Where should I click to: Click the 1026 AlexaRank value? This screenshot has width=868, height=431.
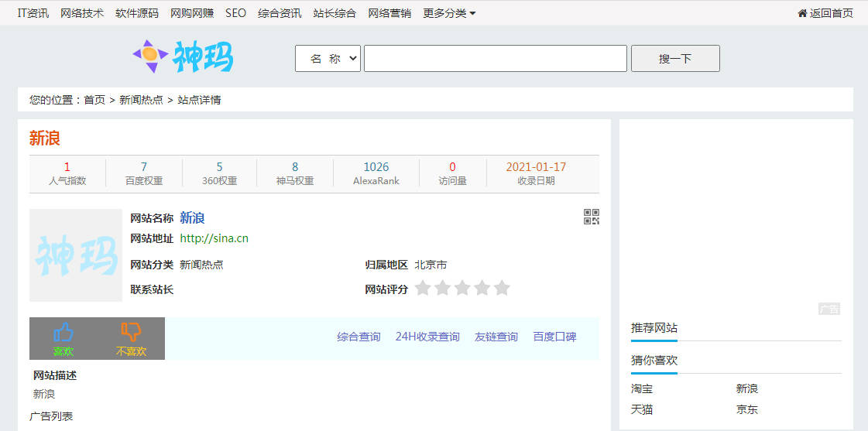coord(376,167)
